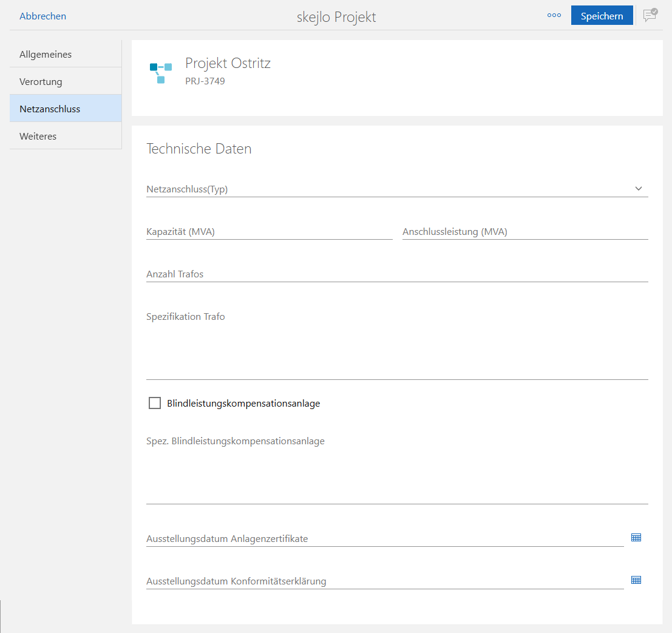672x633 pixels.
Task: Select the Anzahl Trafos input field
Action: [397, 274]
